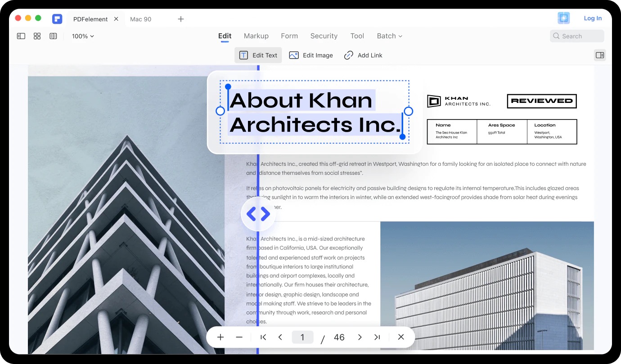Click the 'Location' table header

[545, 125]
